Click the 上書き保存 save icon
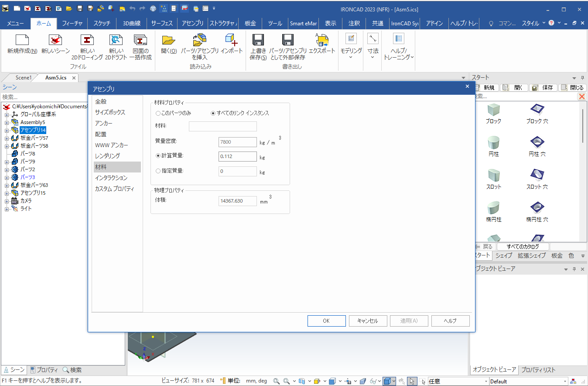The width and height of the screenshot is (588, 386). point(258,41)
